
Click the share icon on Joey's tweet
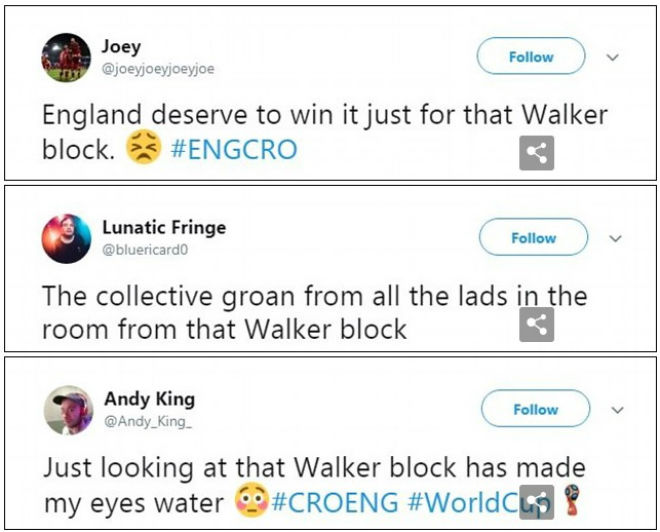tap(536, 153)
